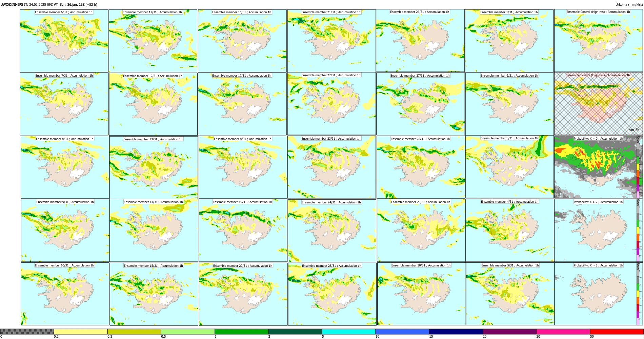This screenshot has width=644, height=339.
Task: Open the hatched Ensemble Control run-3h panel
Action: (x=599, y=103)
